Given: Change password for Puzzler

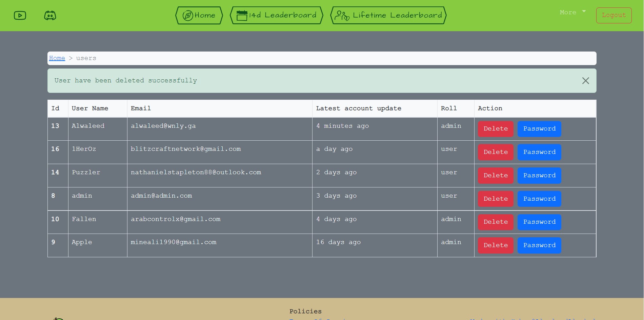Looking at the screenshot, I should [539, 176].
